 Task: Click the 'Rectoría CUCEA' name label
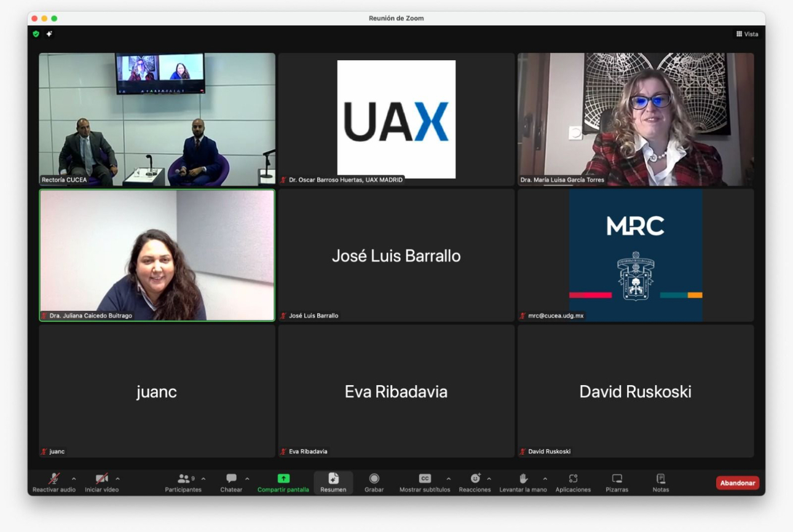64,180
